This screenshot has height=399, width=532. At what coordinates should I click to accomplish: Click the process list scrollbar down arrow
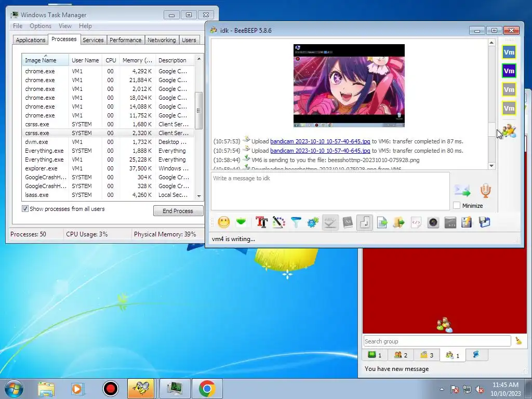[x=199, y=196]
